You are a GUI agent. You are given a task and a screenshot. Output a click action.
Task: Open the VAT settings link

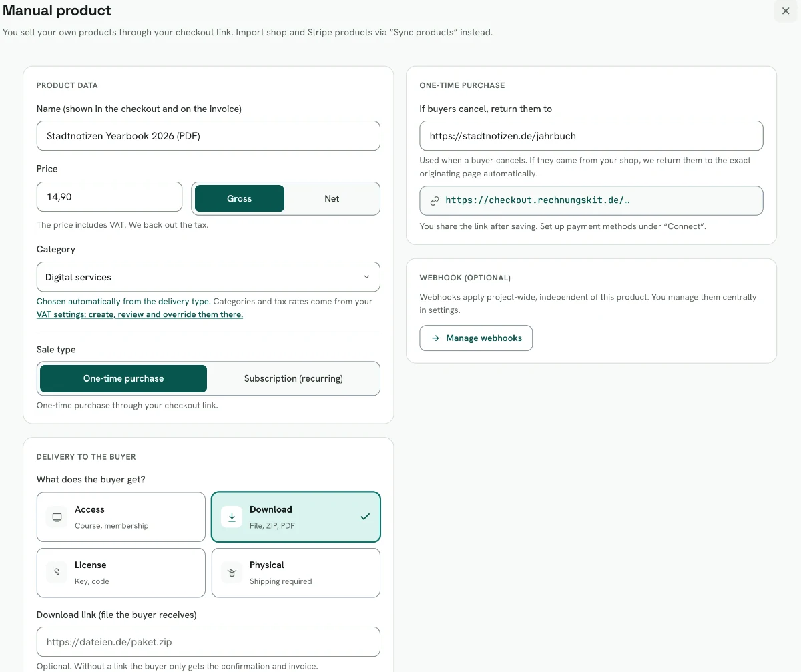(140, 314)
